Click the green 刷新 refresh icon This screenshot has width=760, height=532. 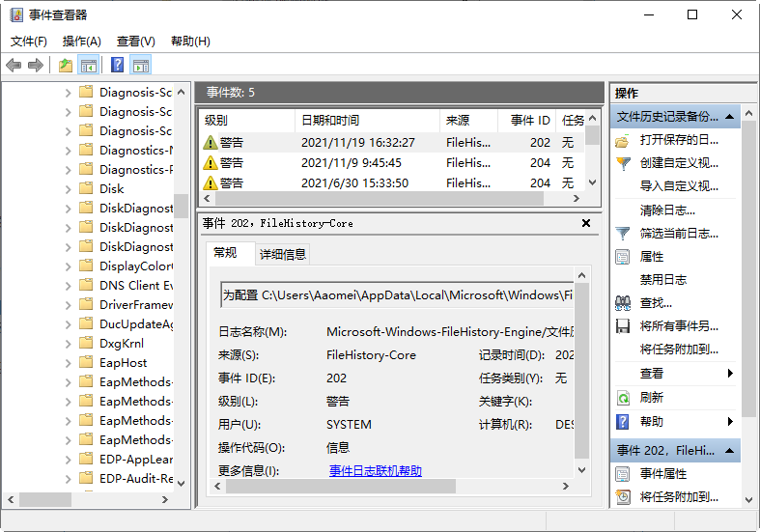pos(623,398)
